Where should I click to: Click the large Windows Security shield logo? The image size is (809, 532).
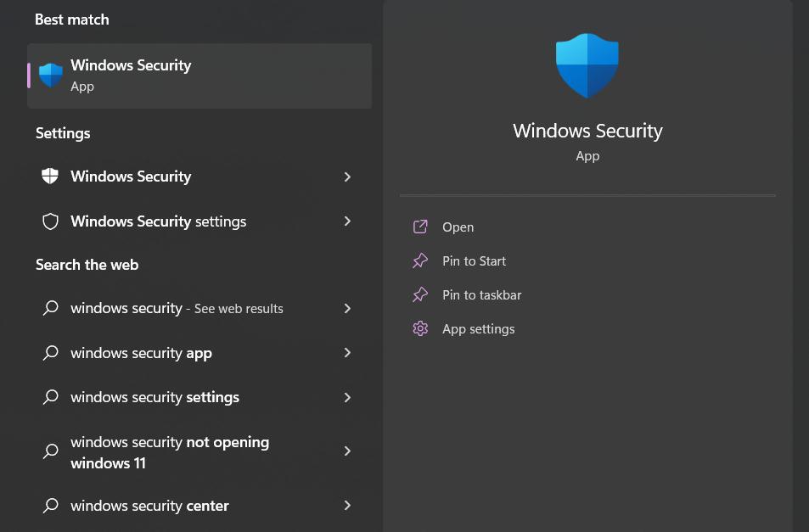587,65
